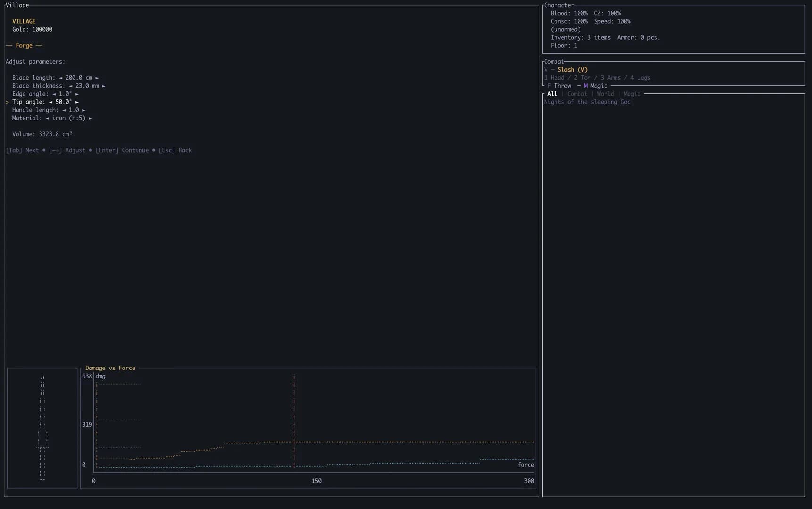Screen dimensions: 812x509
Task: Decrease Edge angle with left arrow
Action: pos(54,94)
